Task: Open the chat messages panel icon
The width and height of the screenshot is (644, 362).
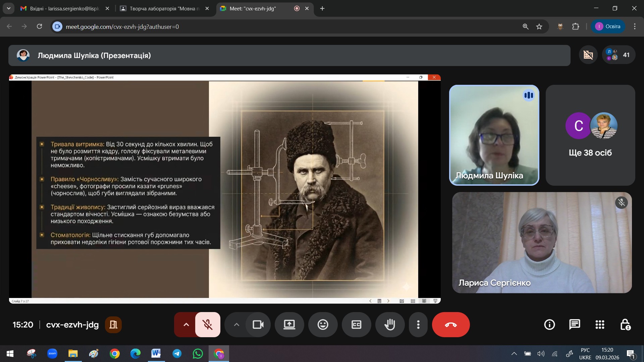Action: [x=575, y=324]
